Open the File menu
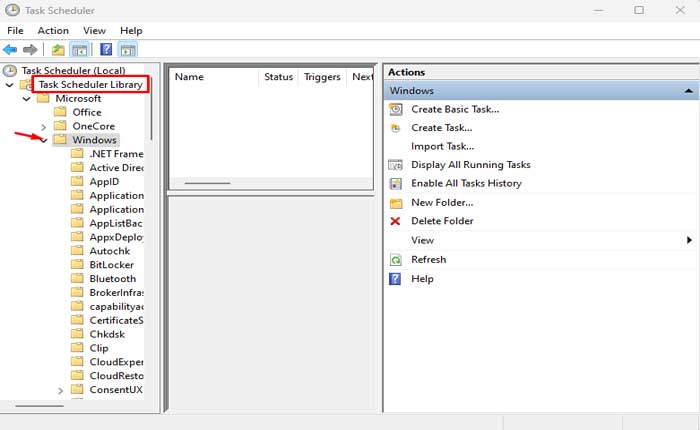Image resolution: width=700 pixels, height=430 pixels. [15, 30]
